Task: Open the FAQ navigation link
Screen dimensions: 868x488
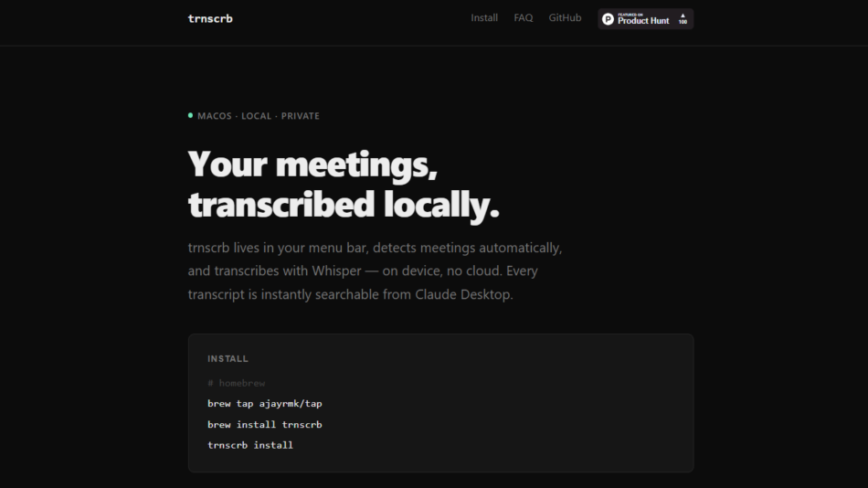Action: (524, 17)
